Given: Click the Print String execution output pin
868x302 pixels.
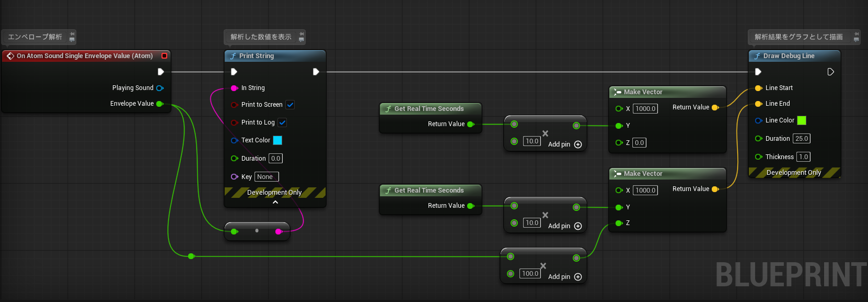Looking at the screenshot, I should pos(316,72).
